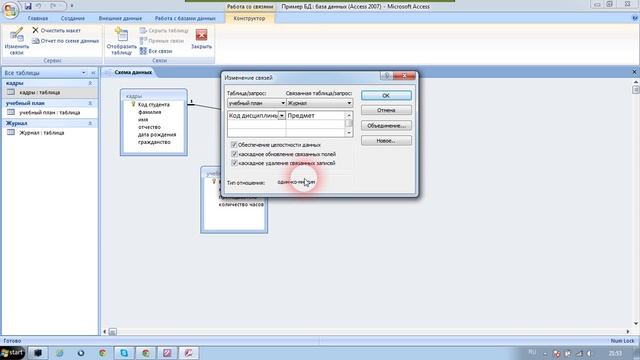Click Отмена button in dialog
Screen dimensions: 640x360
click(x=386, y=110)
